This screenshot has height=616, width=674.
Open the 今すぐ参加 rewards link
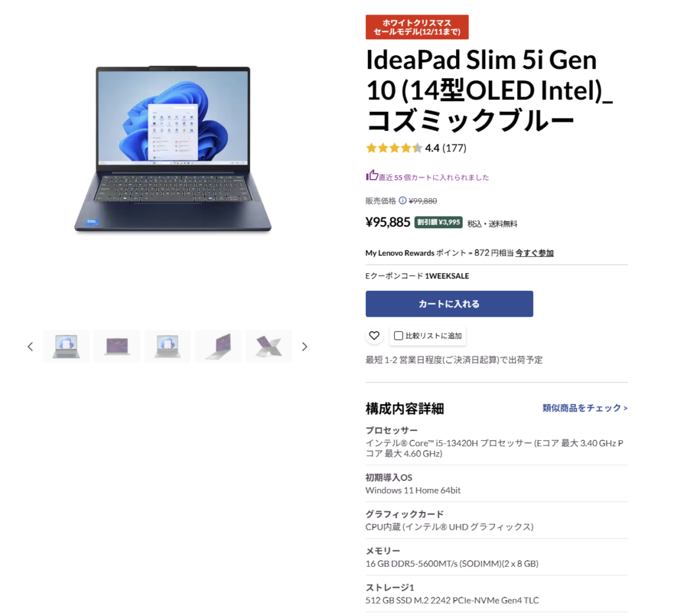pos(534,253)
